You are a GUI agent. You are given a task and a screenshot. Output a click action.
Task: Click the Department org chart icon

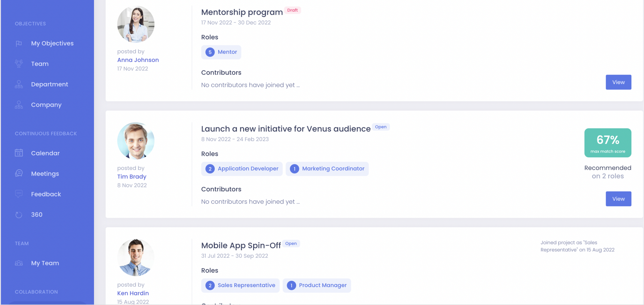pyautogui.click(x=19, y=84)
